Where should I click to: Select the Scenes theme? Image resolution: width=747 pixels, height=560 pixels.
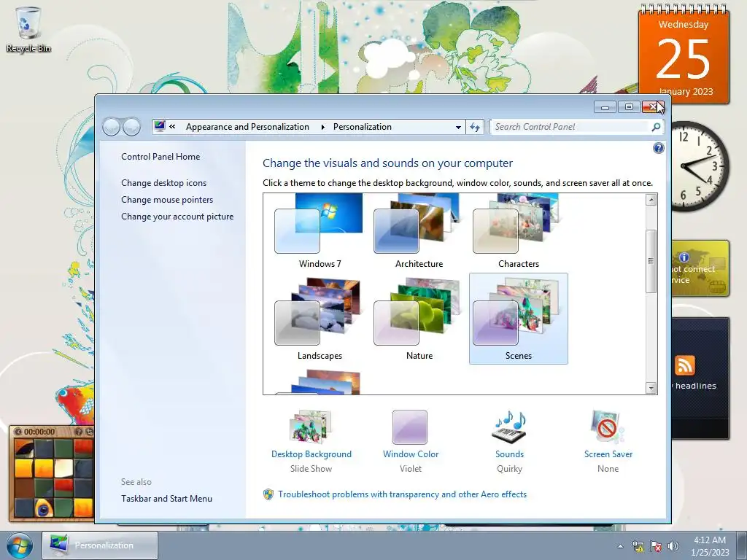519,319
